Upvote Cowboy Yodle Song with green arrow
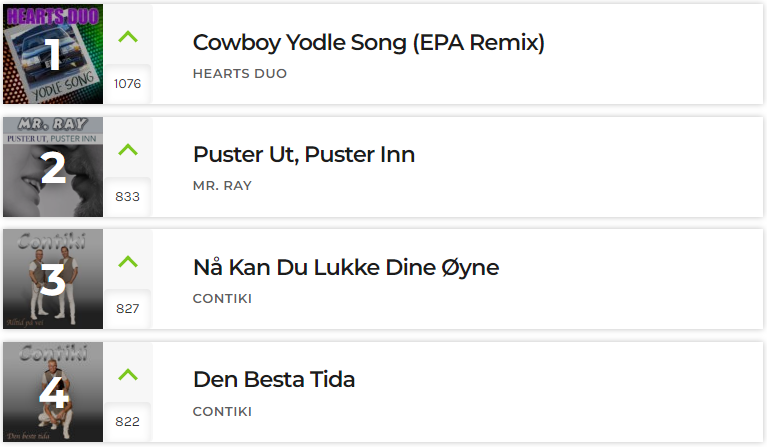The height and width of the screenshot is (447, 767). tap(128, 37)
